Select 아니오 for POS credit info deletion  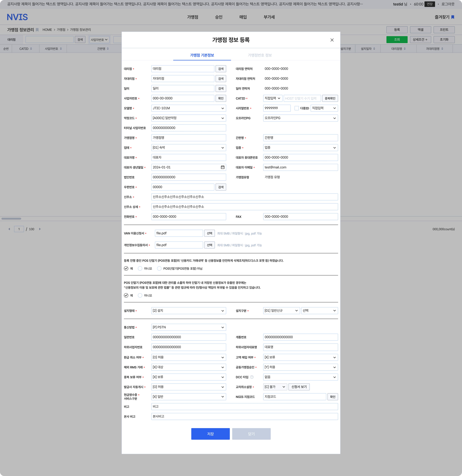tap(140, 269)
